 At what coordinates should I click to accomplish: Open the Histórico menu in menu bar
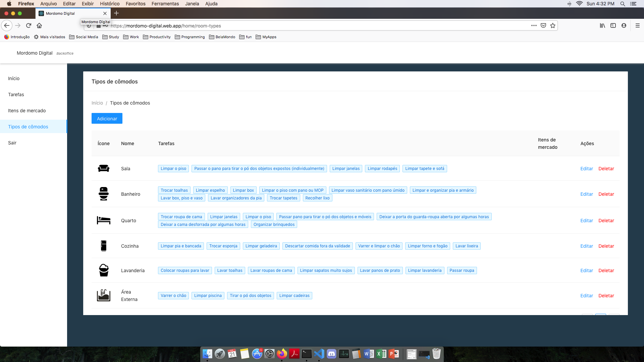coord(110,4)
